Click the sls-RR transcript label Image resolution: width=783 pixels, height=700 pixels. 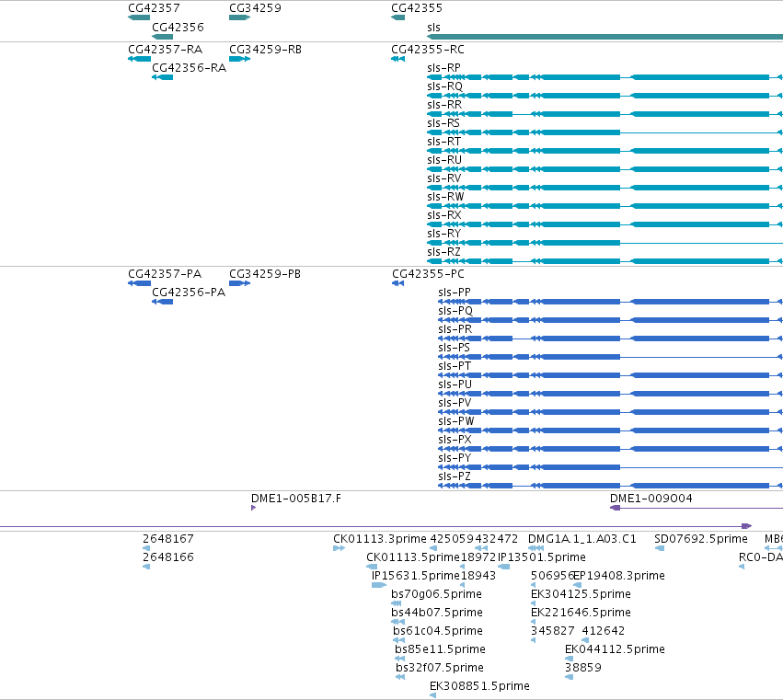[x=444, y=105]
